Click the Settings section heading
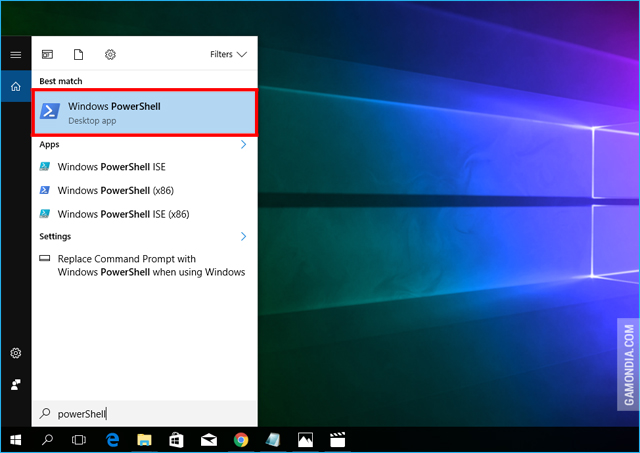The image size is (640, 453). [x=55, y=237]
